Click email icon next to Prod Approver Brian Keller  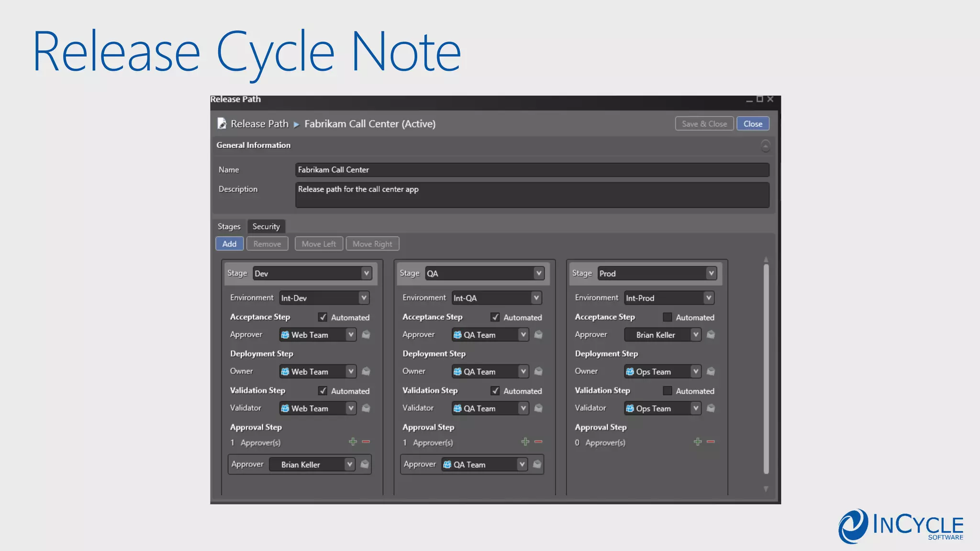click(711, 334)
